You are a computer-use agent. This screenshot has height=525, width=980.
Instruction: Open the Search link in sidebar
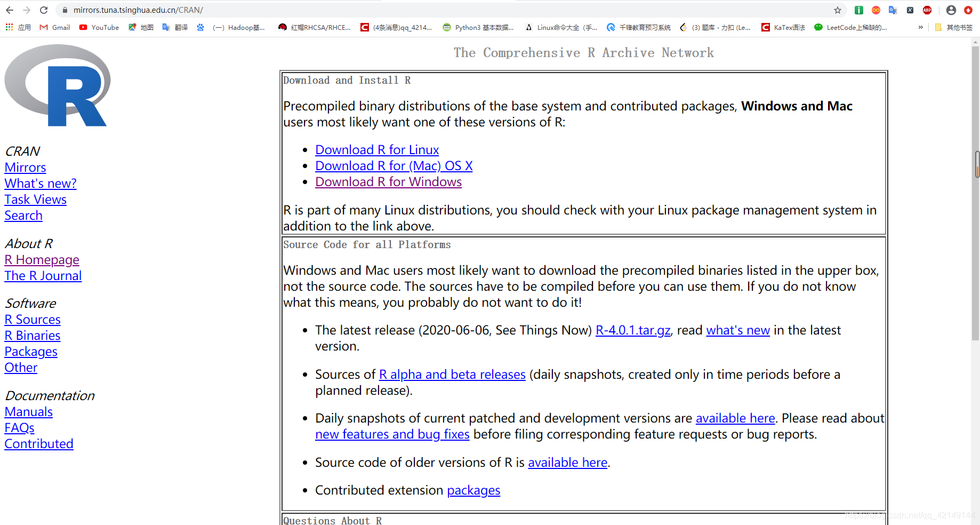[23, 216]
